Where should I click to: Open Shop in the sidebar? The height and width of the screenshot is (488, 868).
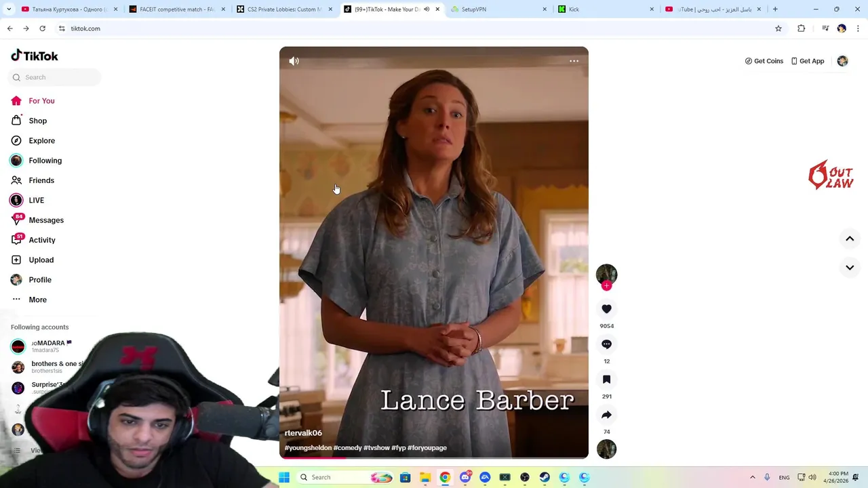(x=29, y=121)
